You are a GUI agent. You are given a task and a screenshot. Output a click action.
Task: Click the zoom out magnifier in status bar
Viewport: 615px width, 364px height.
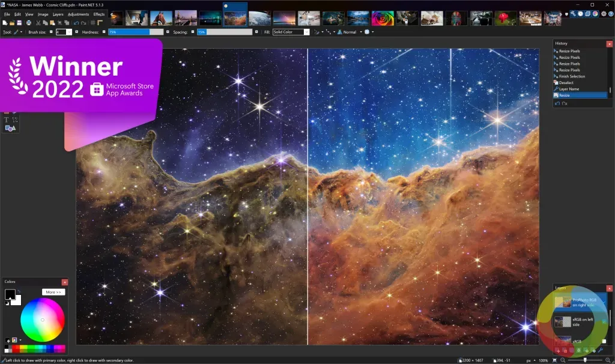[563, 360]
